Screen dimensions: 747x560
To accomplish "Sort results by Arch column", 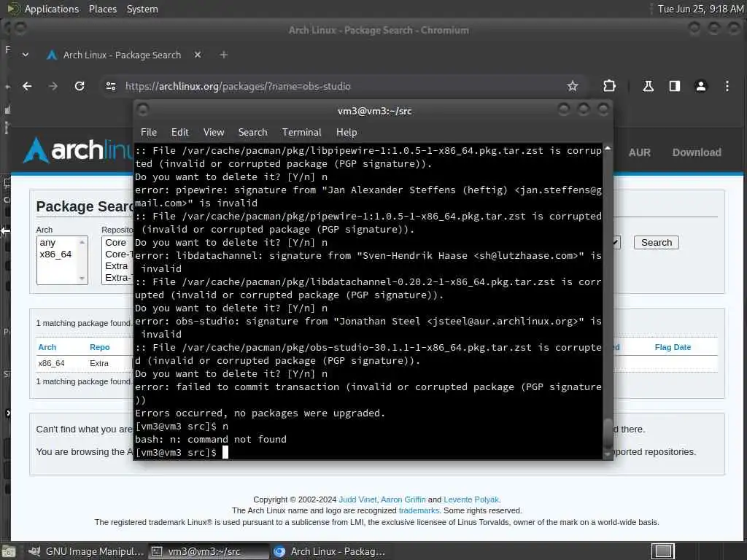I will tap(47, 347).
